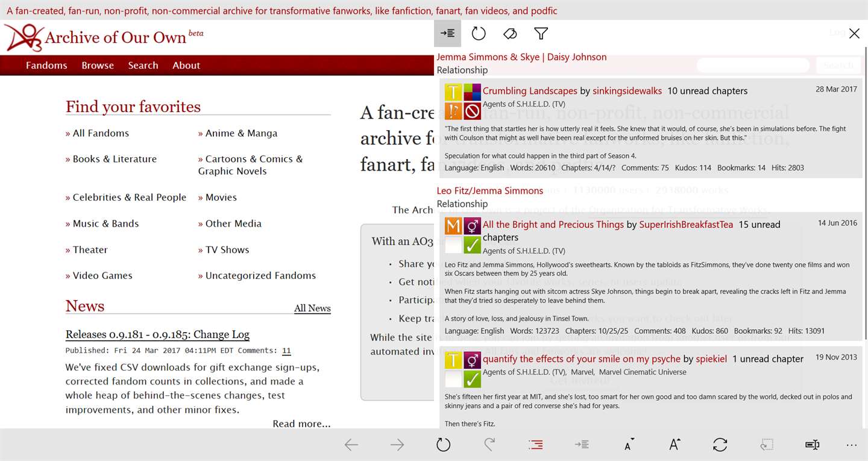This screenshot has height=461, width=868.
Task: Open the Fandoms menu
Action: (46, 65)
